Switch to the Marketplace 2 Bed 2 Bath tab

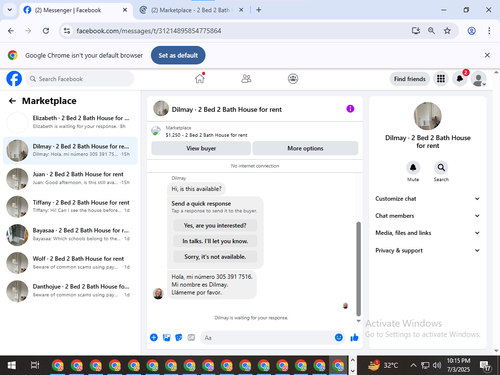point(192,10)
